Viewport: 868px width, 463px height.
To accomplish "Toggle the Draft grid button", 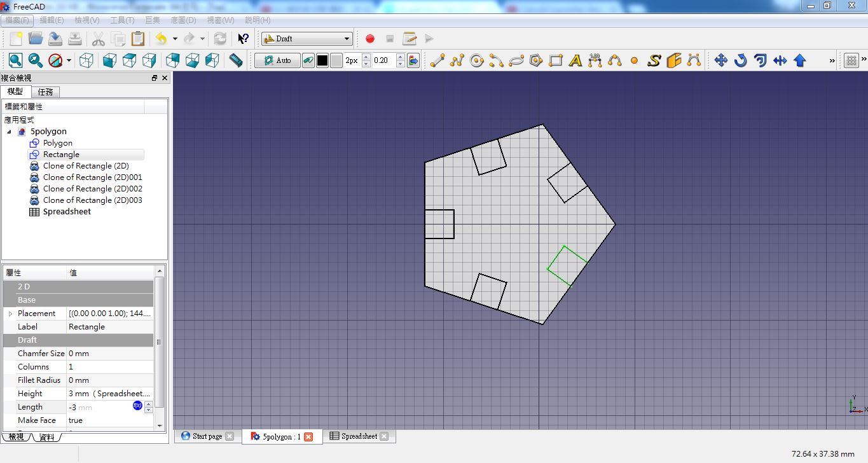I will [x=851, y=60].
